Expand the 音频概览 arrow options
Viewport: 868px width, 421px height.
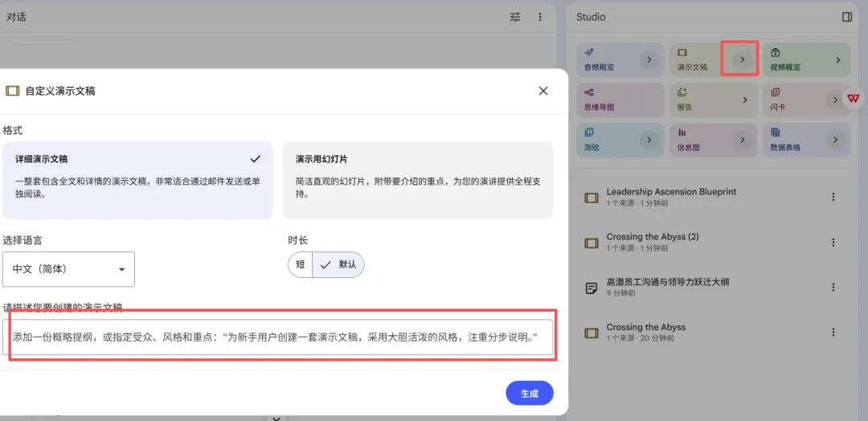pos(650,59)
